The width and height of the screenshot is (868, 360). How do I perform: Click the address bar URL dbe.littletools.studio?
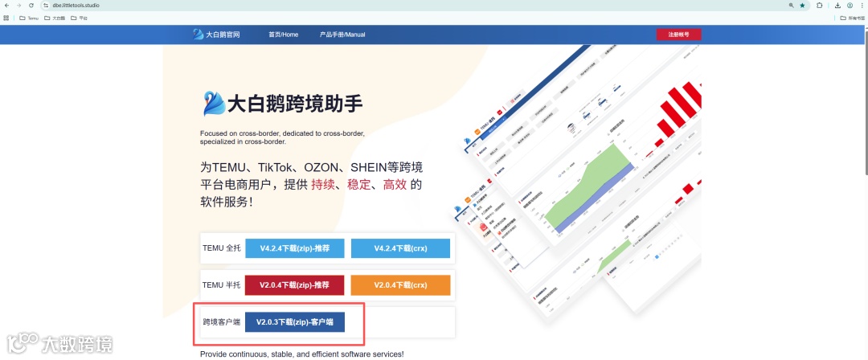[x=76, y=5]
